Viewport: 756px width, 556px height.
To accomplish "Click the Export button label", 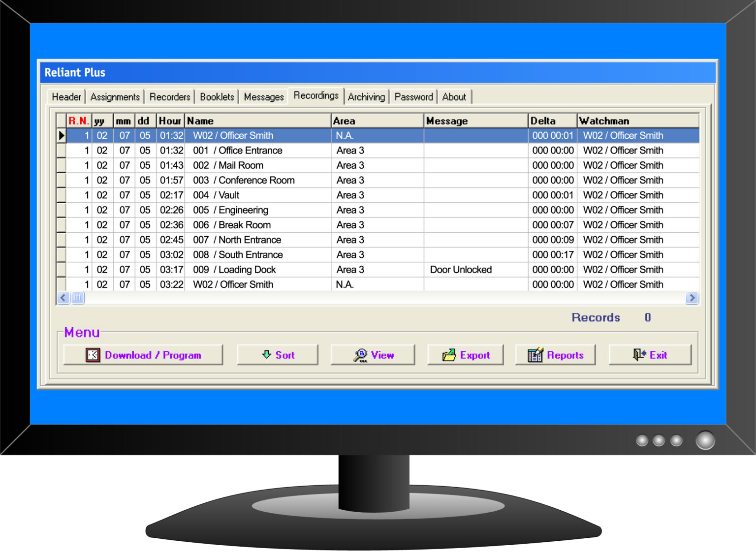I will (475, 355).
